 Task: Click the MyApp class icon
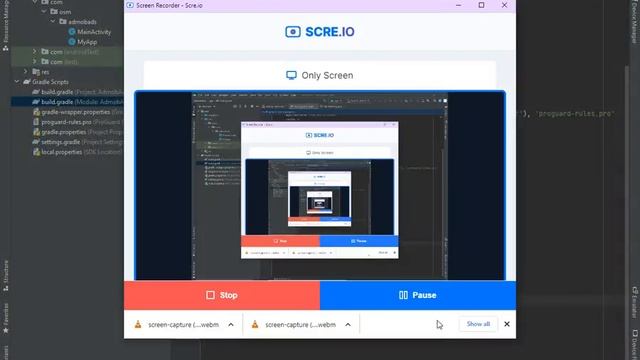point(72,42)
